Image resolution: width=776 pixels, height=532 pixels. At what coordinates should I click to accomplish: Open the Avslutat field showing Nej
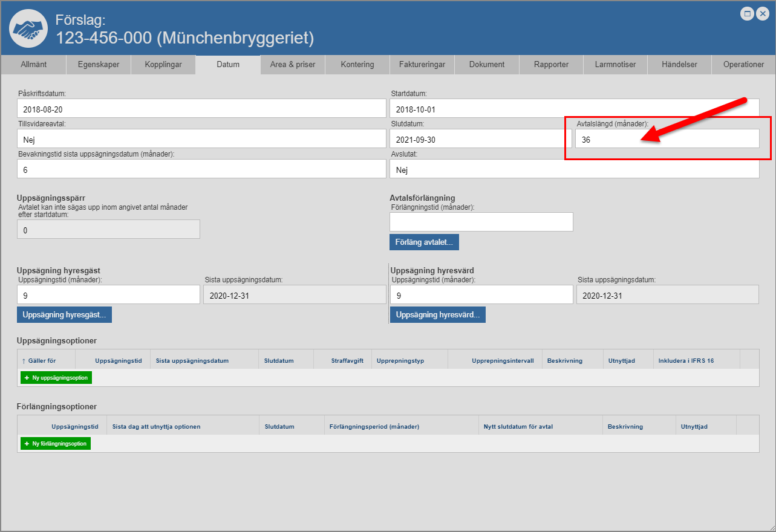574,170
